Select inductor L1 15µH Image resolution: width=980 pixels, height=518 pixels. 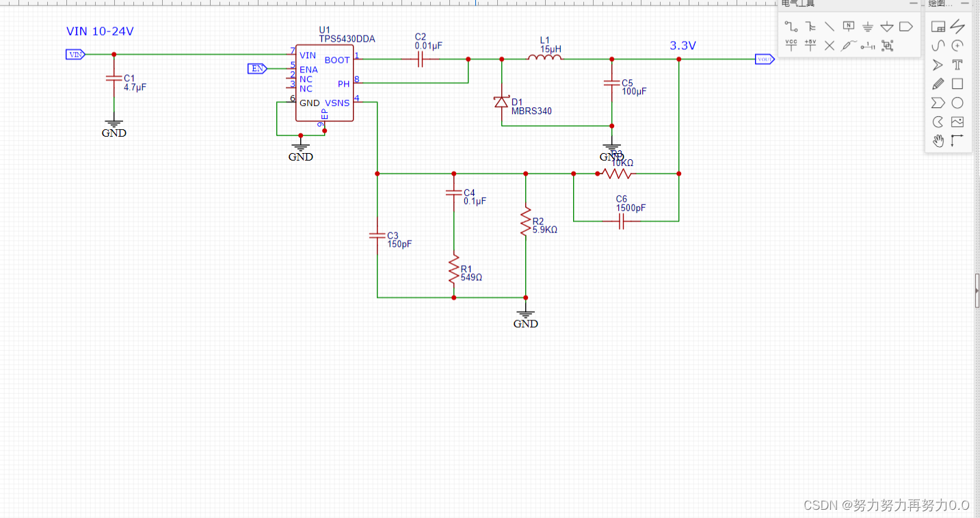point(545,57)
